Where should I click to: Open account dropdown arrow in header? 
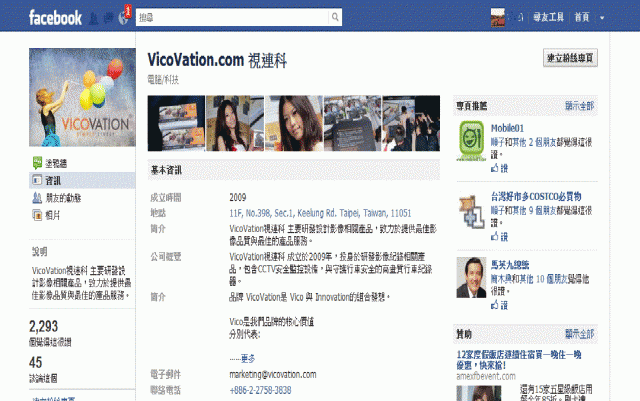(602, 18)
